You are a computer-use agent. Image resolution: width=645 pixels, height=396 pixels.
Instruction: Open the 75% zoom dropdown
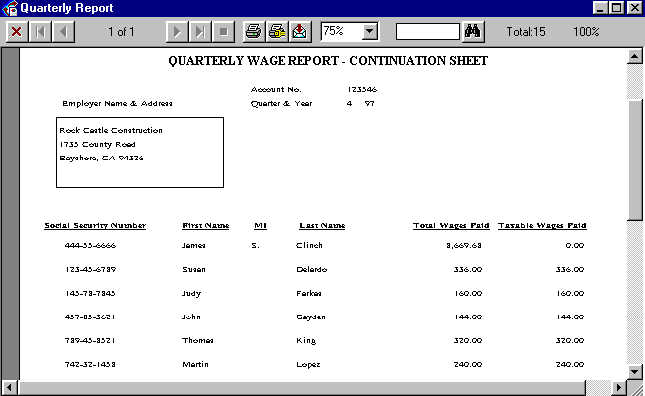(x=370, y=31)
